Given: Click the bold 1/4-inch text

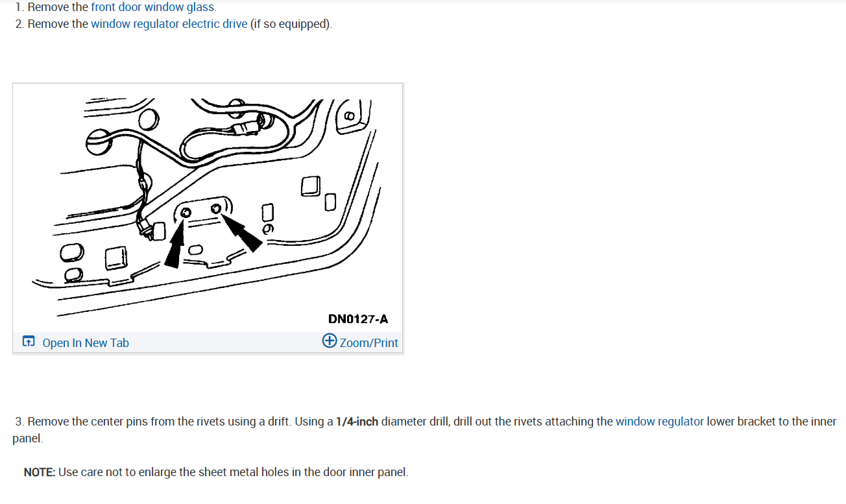Looking at the screenshot, I should point(357,422).
